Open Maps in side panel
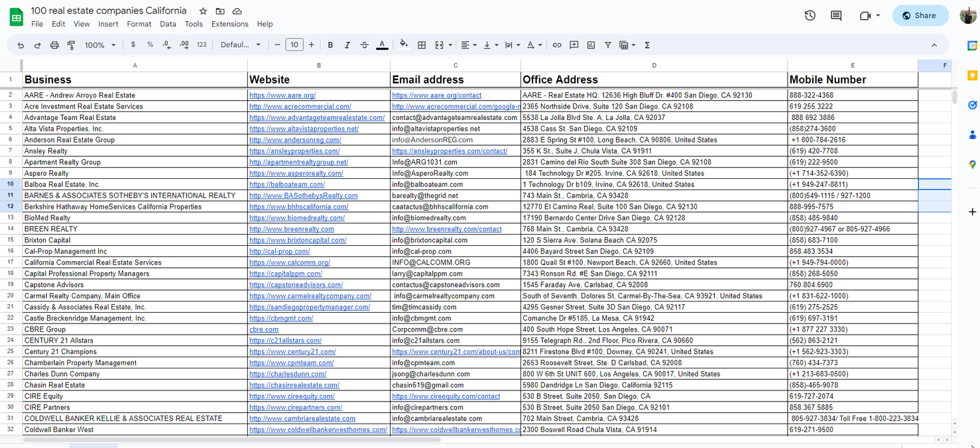This screenshot has width=980, height=448. [x=972, y=164]
